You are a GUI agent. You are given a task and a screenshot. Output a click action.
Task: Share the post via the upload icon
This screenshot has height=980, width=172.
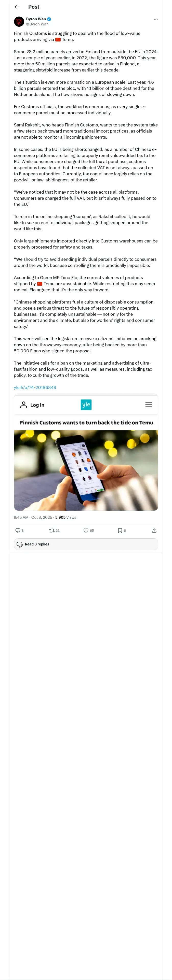[154, 530]
